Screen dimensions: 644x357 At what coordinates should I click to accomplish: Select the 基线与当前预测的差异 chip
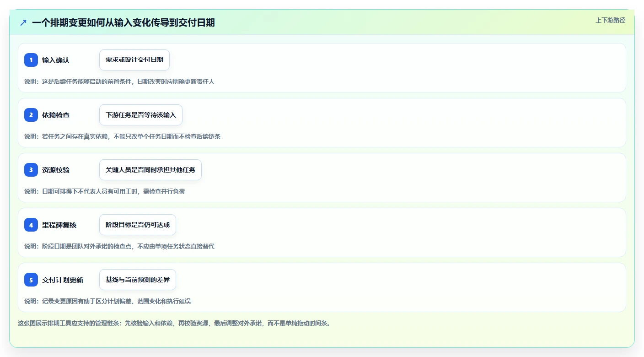138,280
